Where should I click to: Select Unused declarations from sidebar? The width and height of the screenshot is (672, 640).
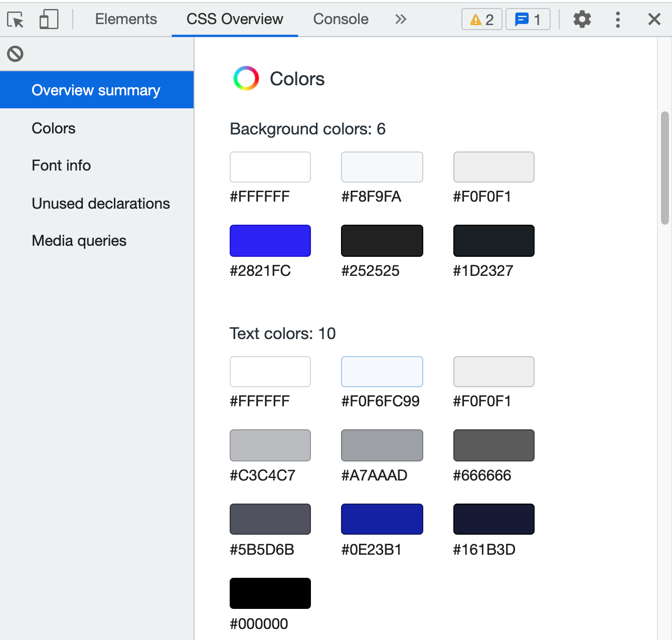coord(101,204)
